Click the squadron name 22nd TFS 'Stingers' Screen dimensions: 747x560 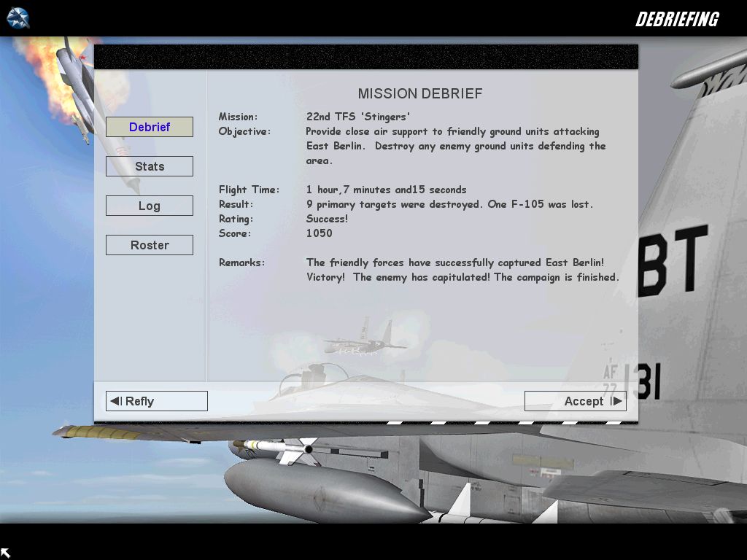coord(357,117)
